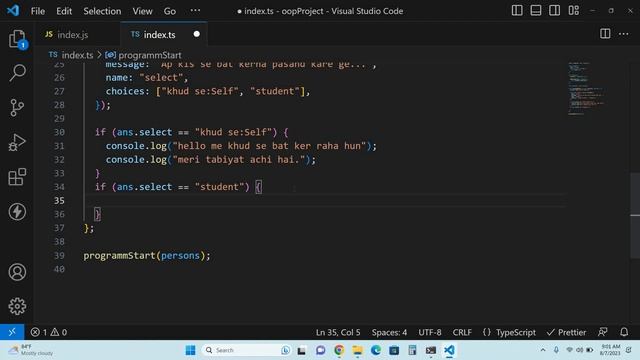The image size is (640, 360).
Task: Open the Extensions view
Action: pyautogui.click(x=17, y=177)
